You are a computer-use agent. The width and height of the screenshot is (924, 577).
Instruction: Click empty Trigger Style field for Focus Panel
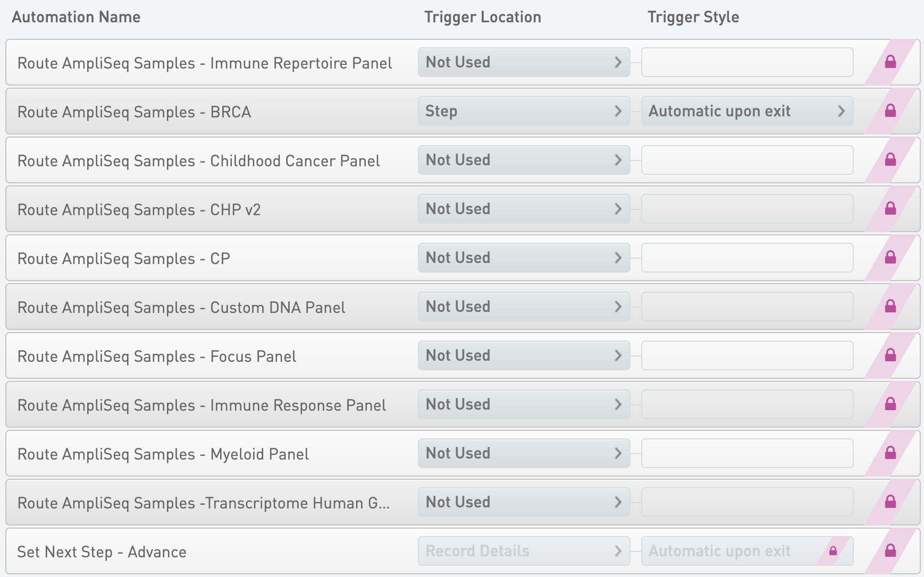[x=747, y=355]
